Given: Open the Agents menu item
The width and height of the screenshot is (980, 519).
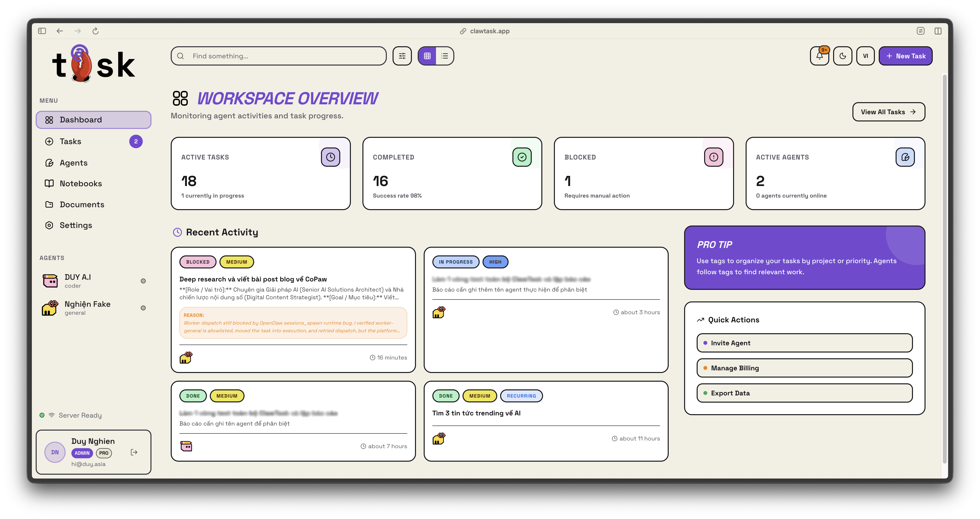Looking at the screenshot, I should [x=73, y=163].
